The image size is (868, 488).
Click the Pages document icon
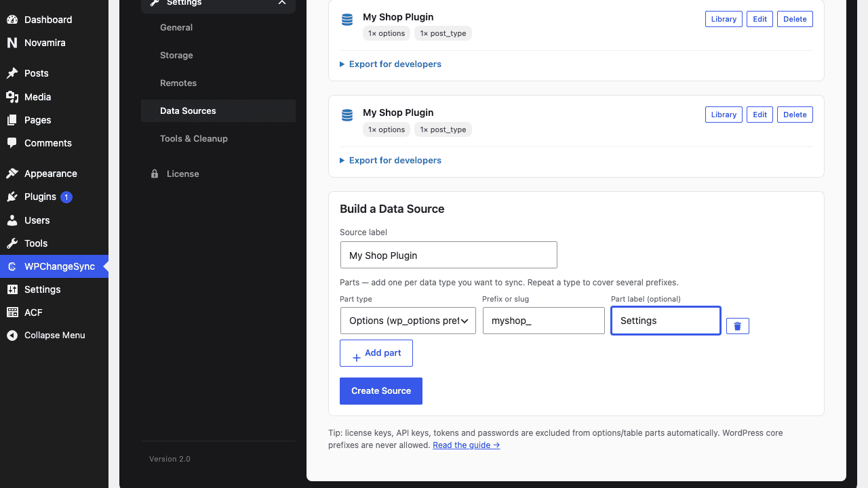point(12,120)
